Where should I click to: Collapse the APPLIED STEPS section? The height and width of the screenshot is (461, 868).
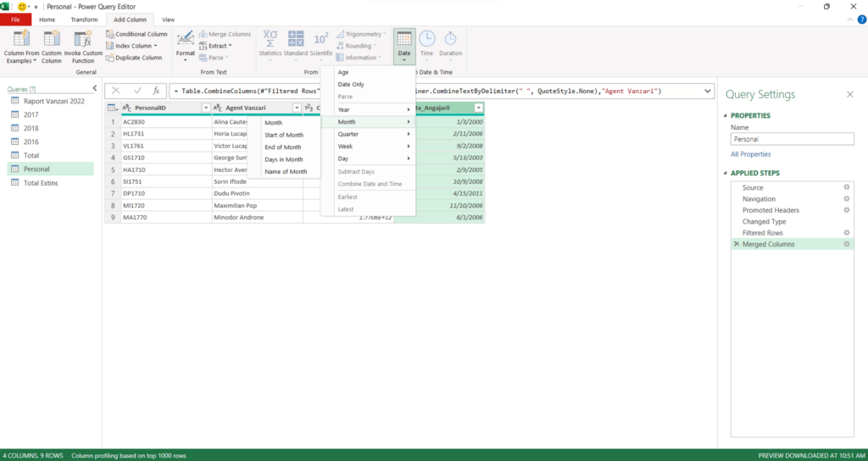click(726, 173)
